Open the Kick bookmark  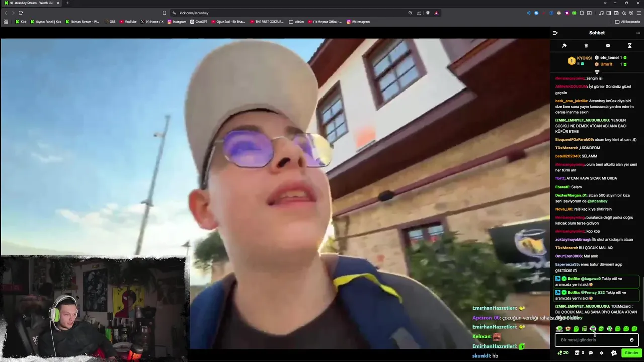pos(21,22)
